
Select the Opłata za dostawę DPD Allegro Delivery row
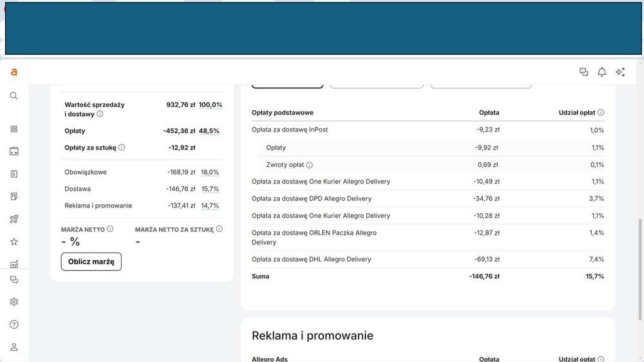coord(427,198)
